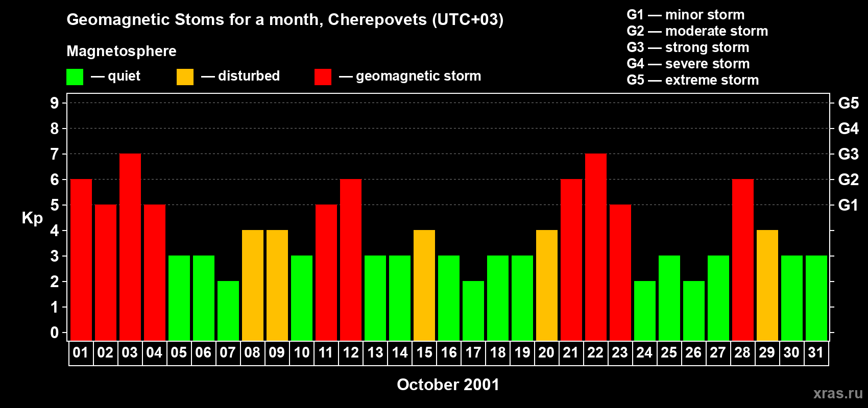
Task: Click the green bar for day 31
Action: click(816, 298)
